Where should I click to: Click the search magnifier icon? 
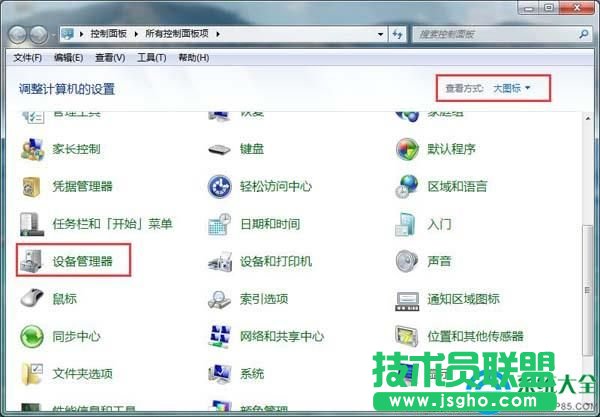tap(584, 34)
